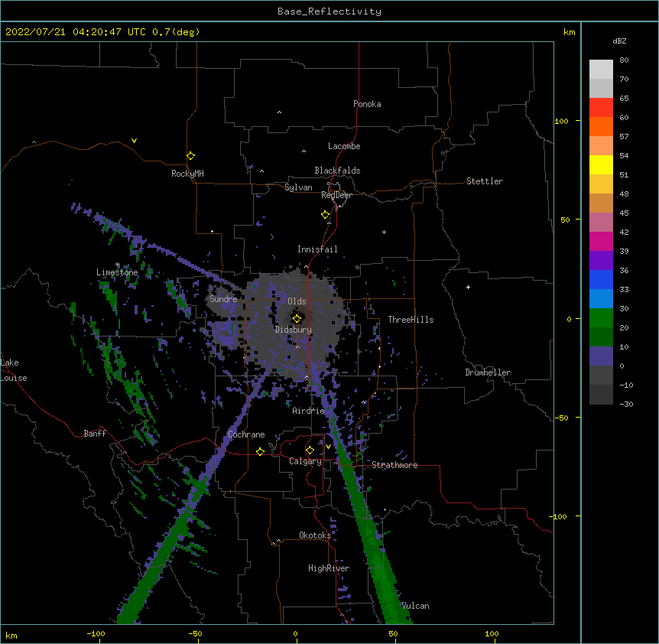Screen dimensions: 659x644
Task: Click the yellow marker south of Cochrane
Action: click(260, 451)
